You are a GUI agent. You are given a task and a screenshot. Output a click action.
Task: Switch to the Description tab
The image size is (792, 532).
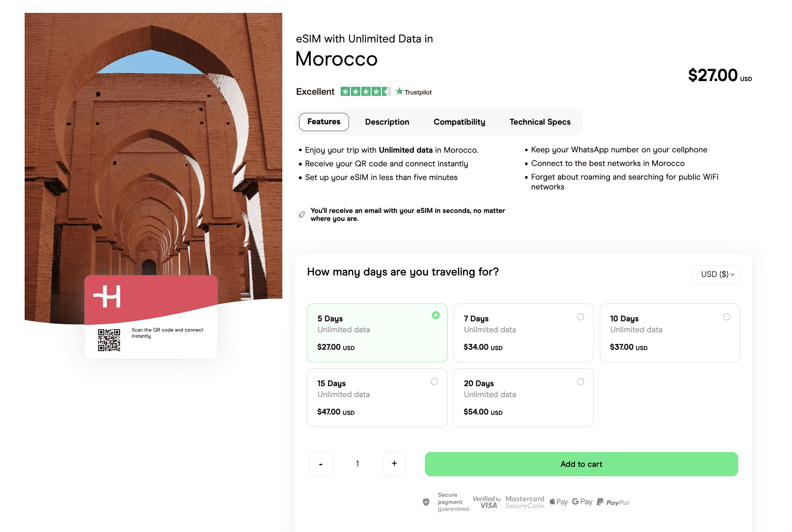387,122
